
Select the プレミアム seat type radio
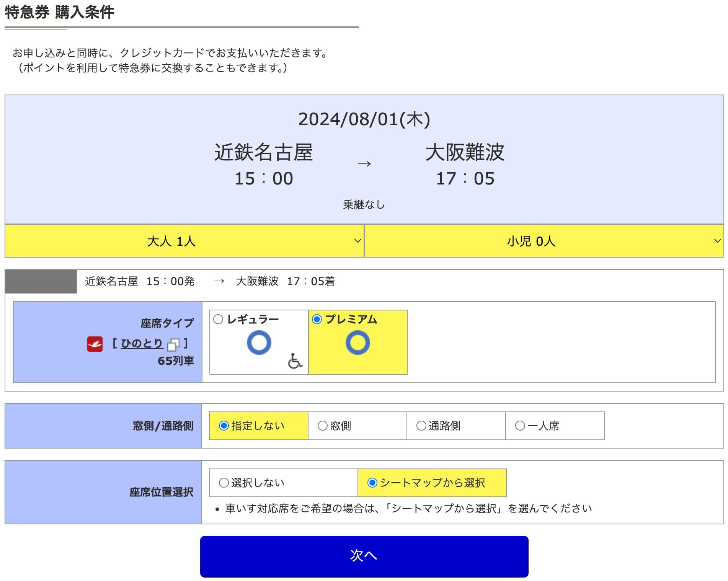[x=317, y=319]
